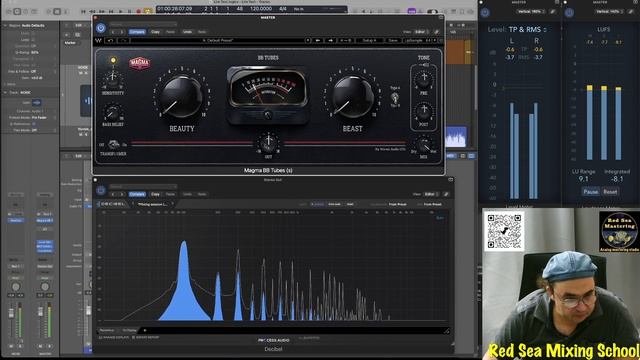This screenshot has height=360, width=640.
Task: Click the BASS RELIEF knob
Action: tap(112, 113)
